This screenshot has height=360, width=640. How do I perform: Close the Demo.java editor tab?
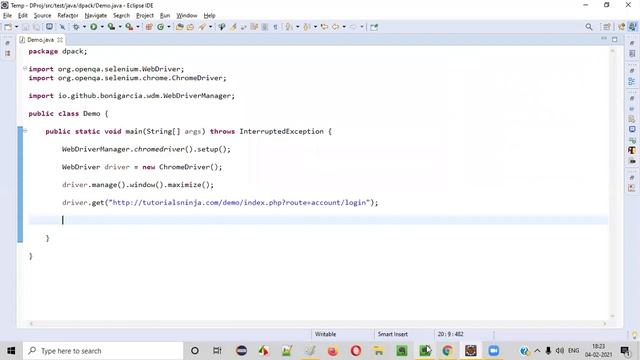(x=60, y=40)
